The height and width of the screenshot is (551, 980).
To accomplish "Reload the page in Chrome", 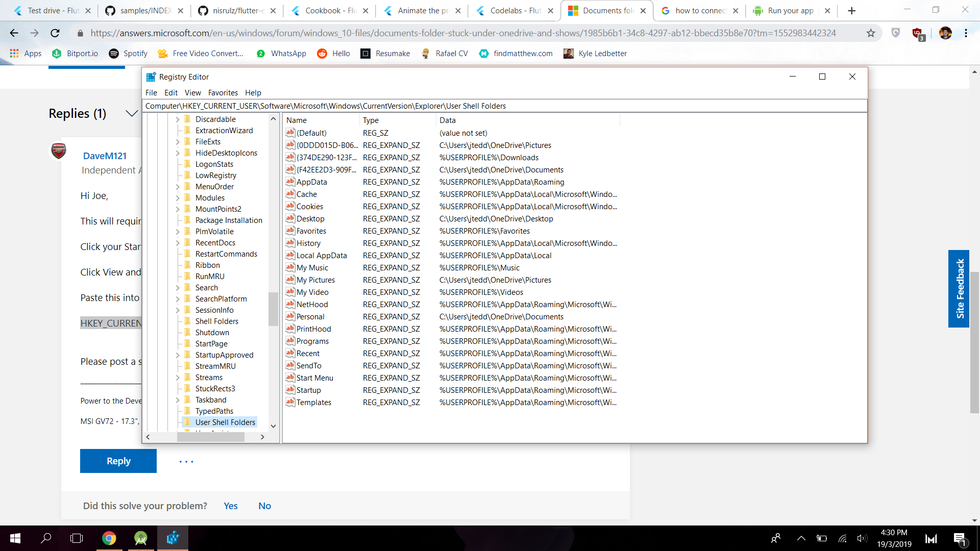I will pyautogui.click(x=55, y=33).
